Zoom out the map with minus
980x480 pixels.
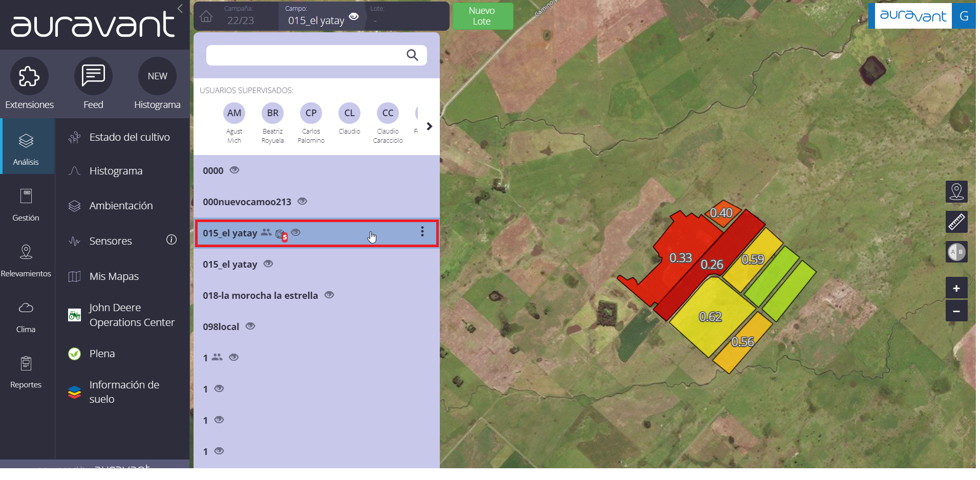[956, 311]
